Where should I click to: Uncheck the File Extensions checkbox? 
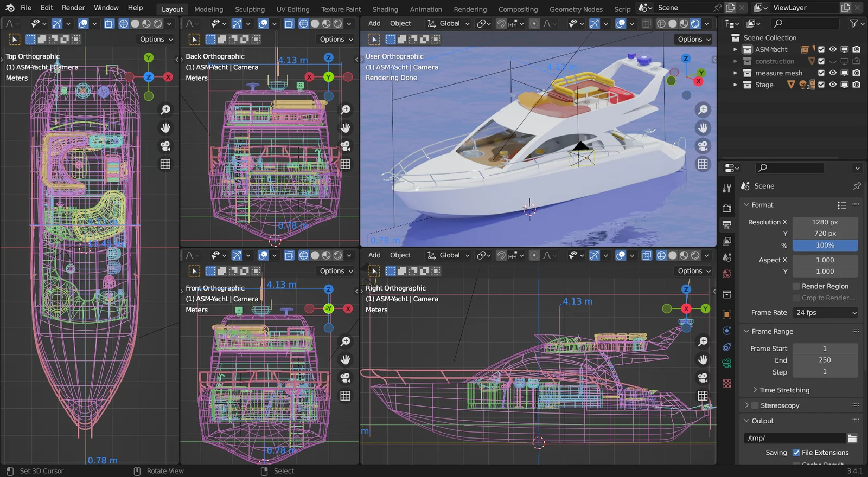click(x=796, y=453)
